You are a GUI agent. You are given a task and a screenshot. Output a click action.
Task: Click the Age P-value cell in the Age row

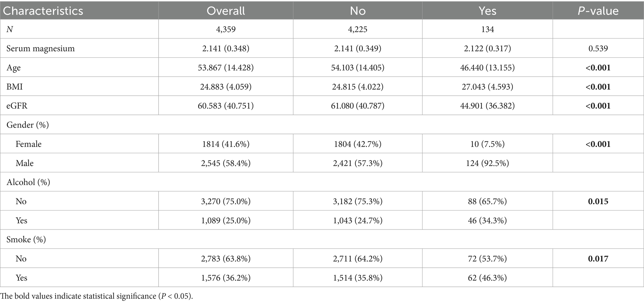tap(598, 68)
